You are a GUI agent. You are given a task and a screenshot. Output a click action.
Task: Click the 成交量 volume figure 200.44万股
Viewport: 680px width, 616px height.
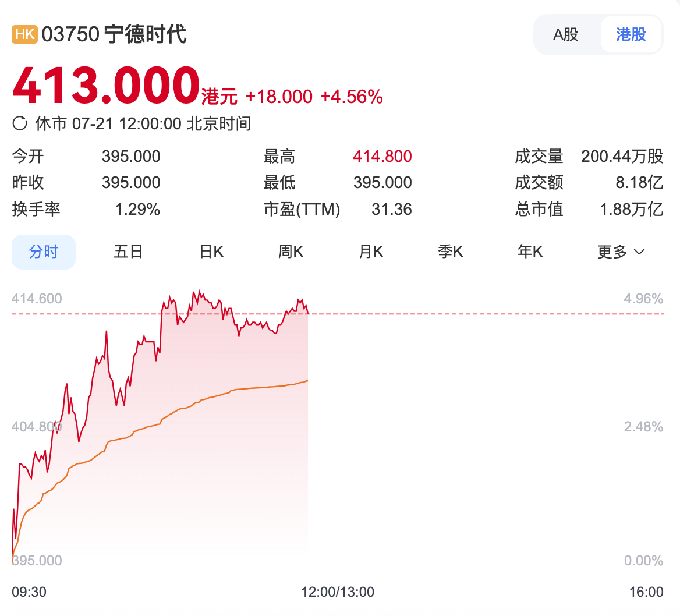[x=621, y=155]
